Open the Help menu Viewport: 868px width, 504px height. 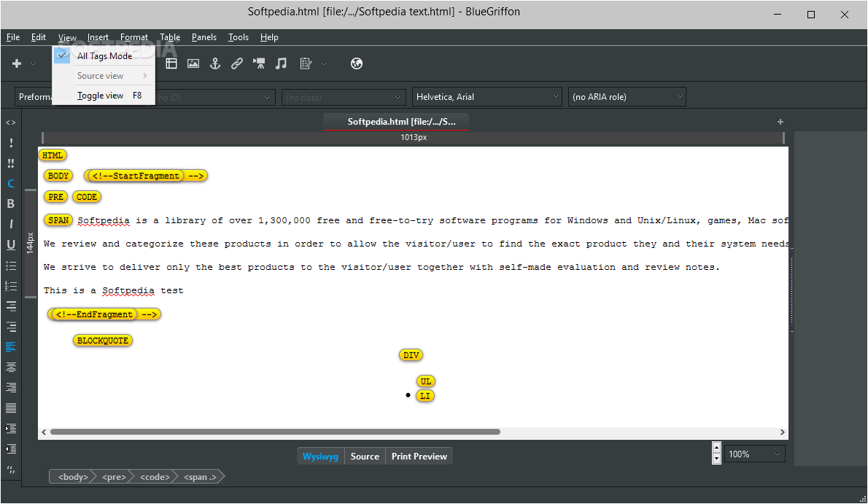[269, 37]
